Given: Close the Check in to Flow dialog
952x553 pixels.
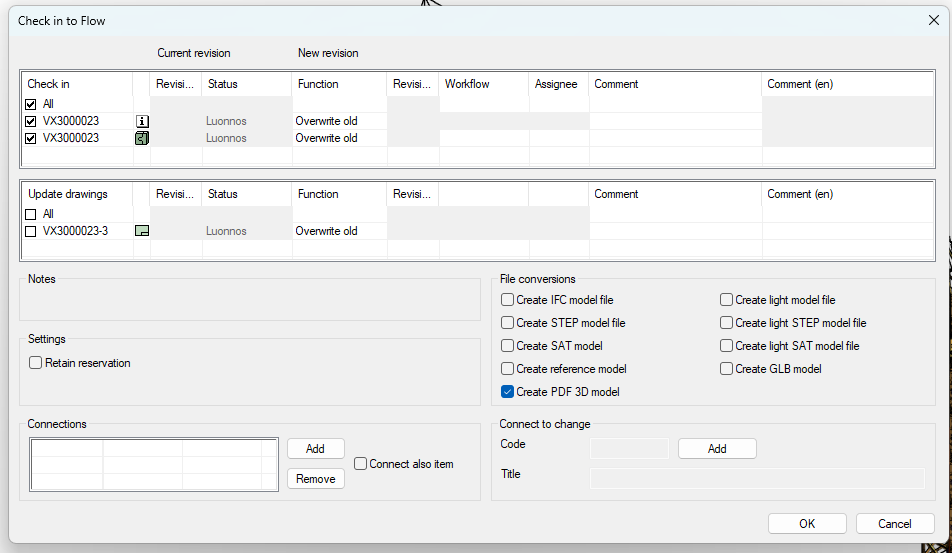Looking at the screenshot, I should coord(933,20).
